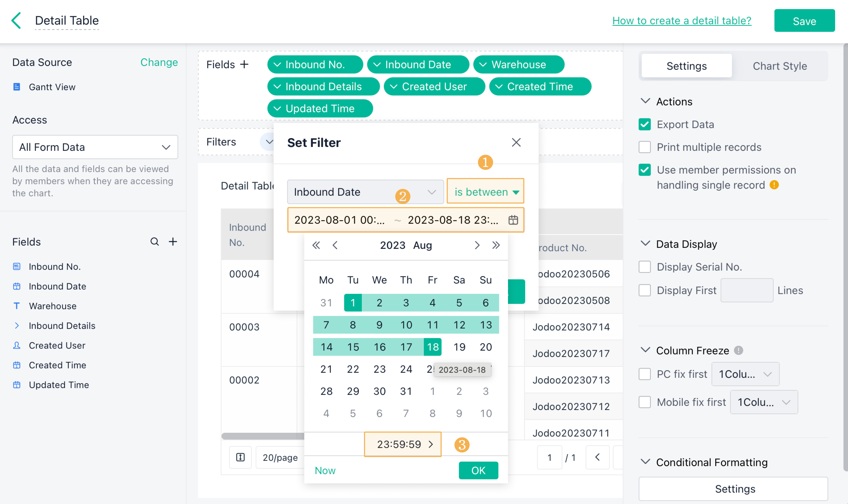Click the Inbound Date field calendar icon
Screen dimensions: 848x504
click(17, 286)
